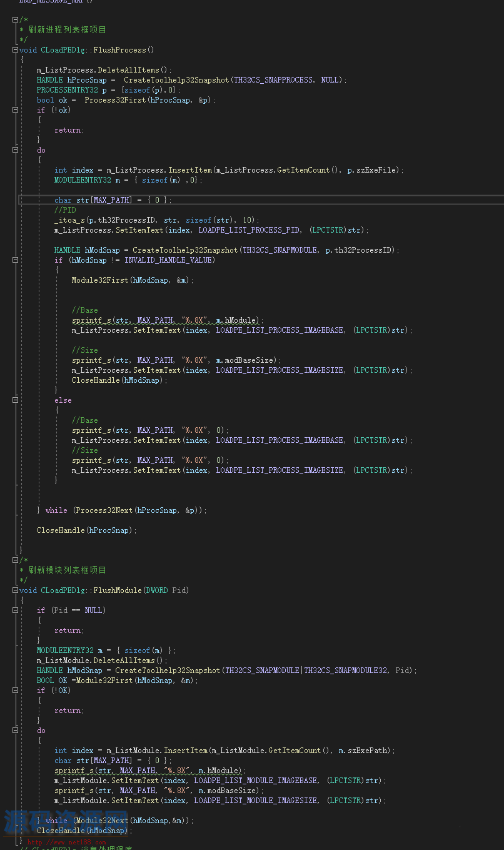Click the //PID comment
The image size is (504, 850).
pyautogui.click(x=65, y=210)
